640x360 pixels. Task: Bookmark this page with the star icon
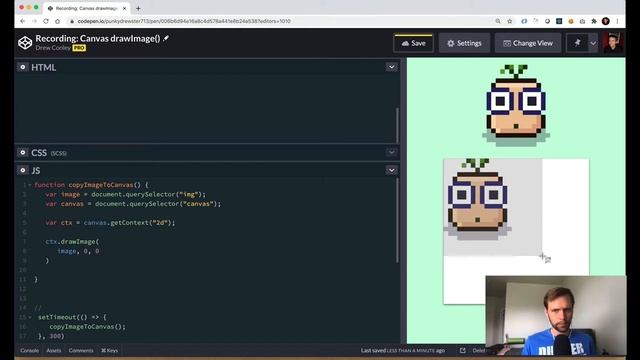509,21
